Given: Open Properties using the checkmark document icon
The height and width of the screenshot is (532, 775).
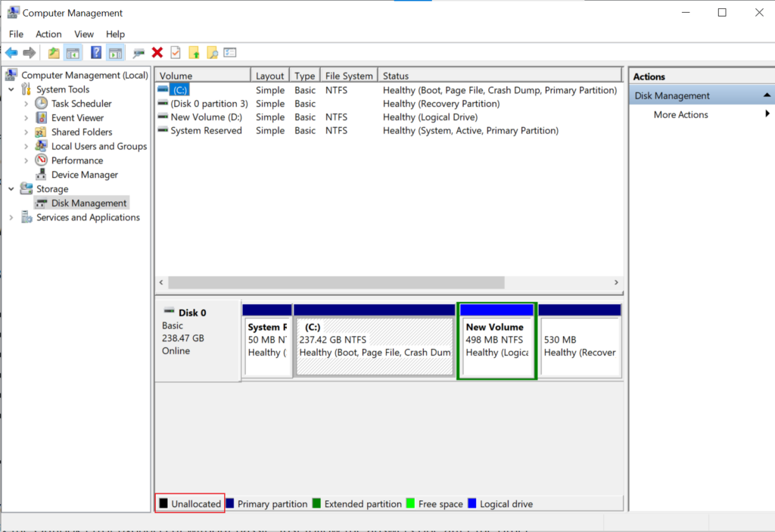Looking at the screenshot, I should [x=174, y=52].
